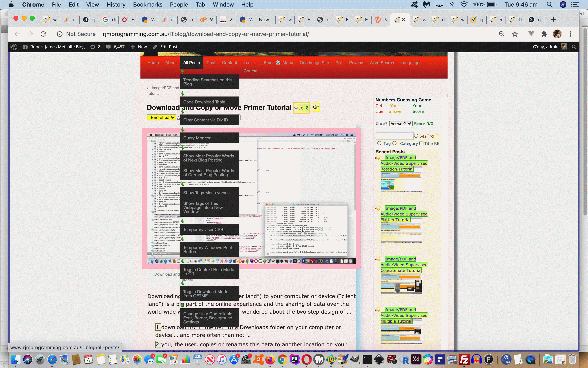Open the Chrome three-dot menu
The height and width of the screenshot is (368, 588).
[x=570, y=34]
